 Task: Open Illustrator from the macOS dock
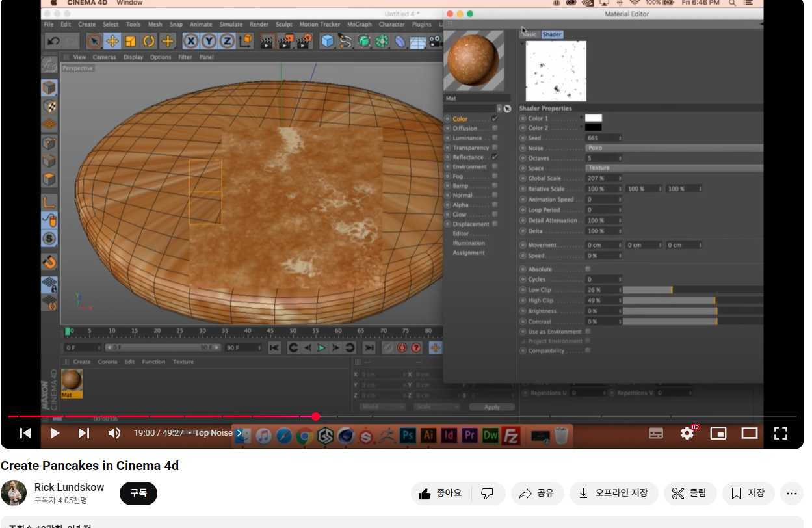[428, 435]
